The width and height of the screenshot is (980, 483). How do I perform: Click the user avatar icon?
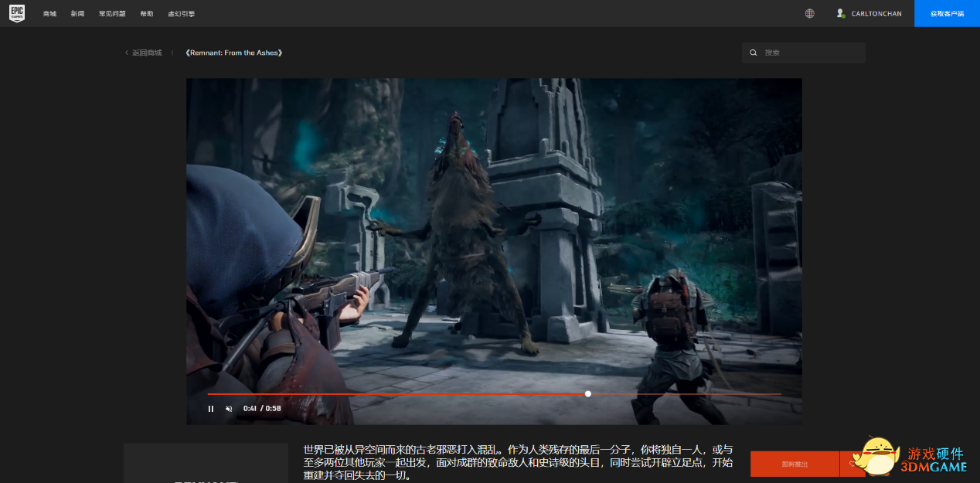point(841,13)
